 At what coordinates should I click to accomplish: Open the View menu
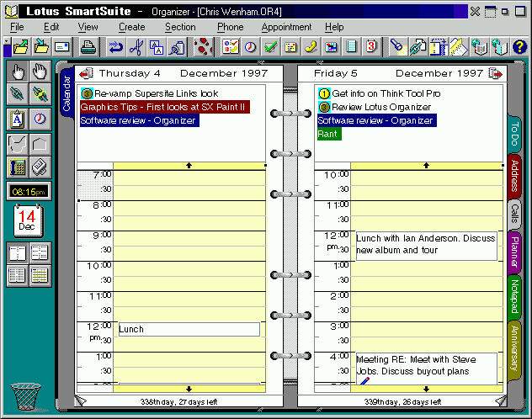[88, 27]
